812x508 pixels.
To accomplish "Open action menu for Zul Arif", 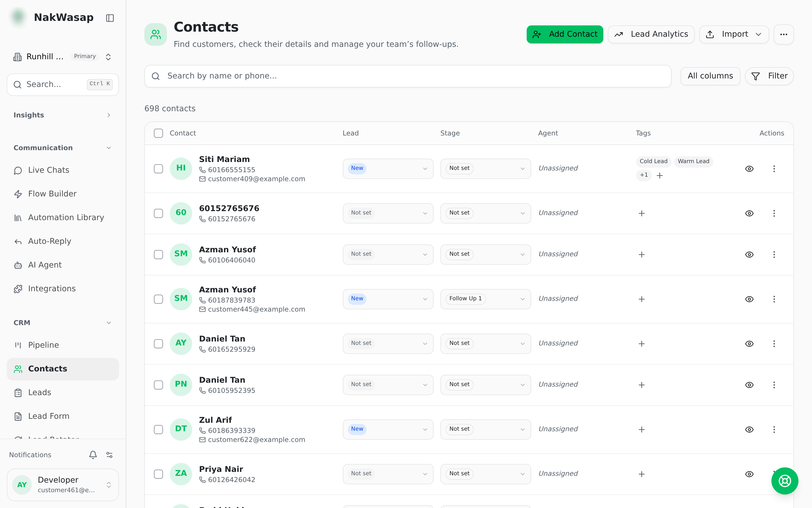I will [x=774, y=429].
